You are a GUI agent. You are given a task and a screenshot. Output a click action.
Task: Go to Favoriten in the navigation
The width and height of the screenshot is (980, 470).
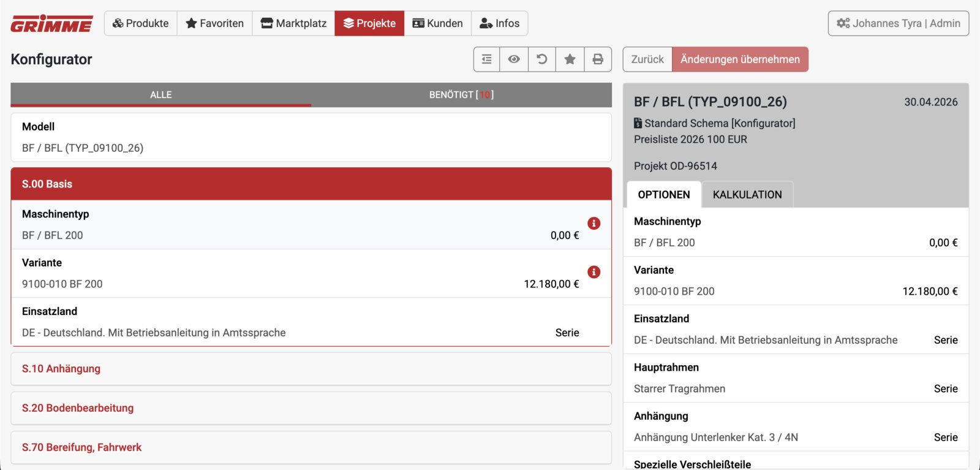pos(215,23)
